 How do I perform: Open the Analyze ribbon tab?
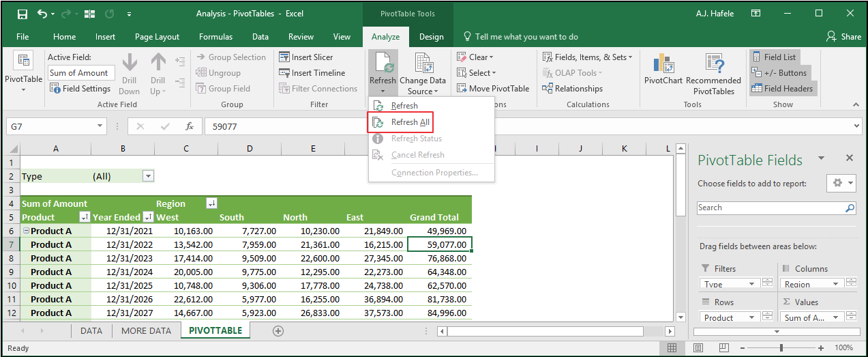pyautogui.click(x=385, y=37)
